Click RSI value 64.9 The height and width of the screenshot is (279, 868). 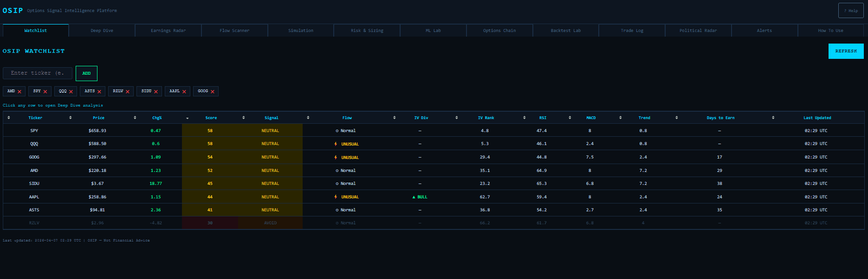(x=542, y=171)
